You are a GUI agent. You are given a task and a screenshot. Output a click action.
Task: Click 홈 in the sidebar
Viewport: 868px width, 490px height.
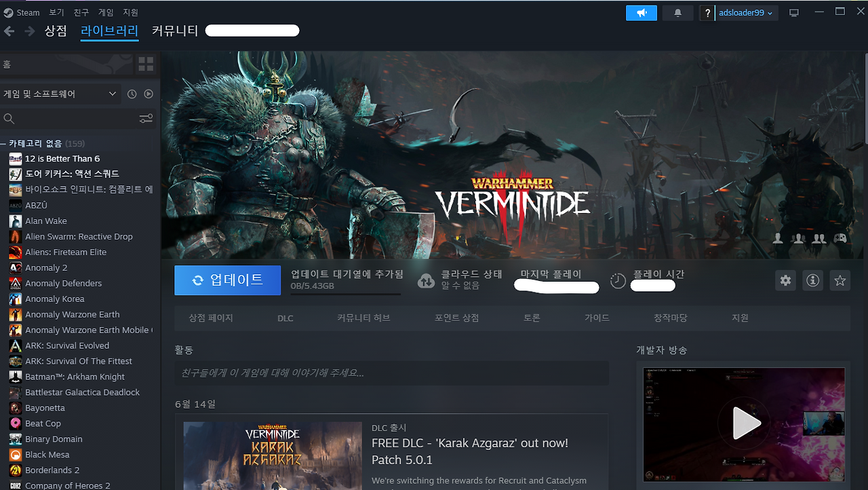point(68,64)
